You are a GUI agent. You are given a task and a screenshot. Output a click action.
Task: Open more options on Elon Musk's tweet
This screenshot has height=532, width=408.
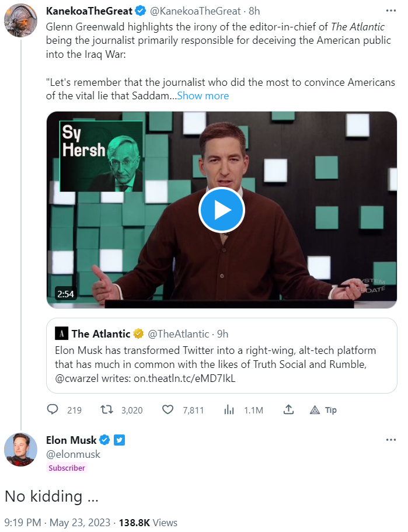pos(390,440)
